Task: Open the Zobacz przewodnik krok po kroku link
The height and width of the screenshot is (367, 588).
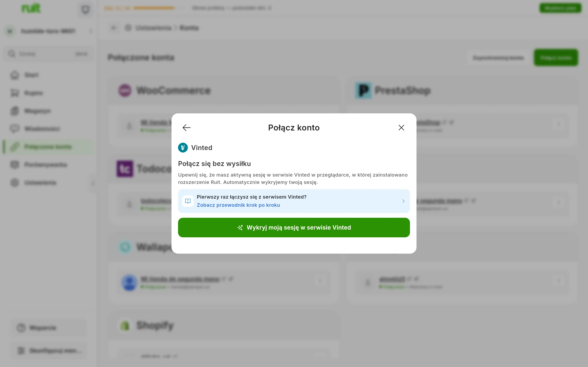Action: [238, 205]
